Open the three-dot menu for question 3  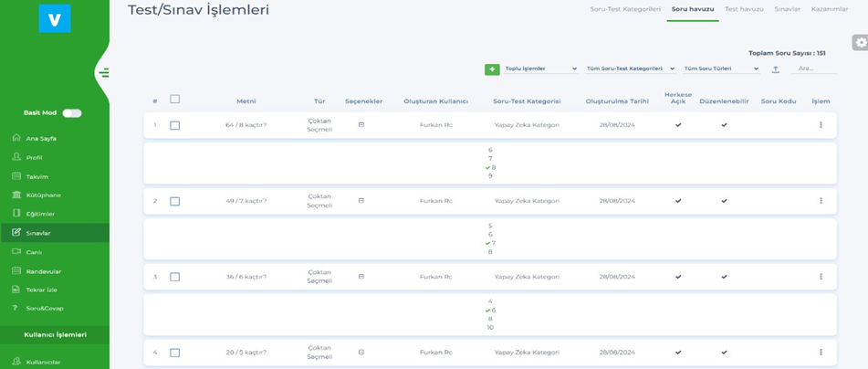point(821,277)
